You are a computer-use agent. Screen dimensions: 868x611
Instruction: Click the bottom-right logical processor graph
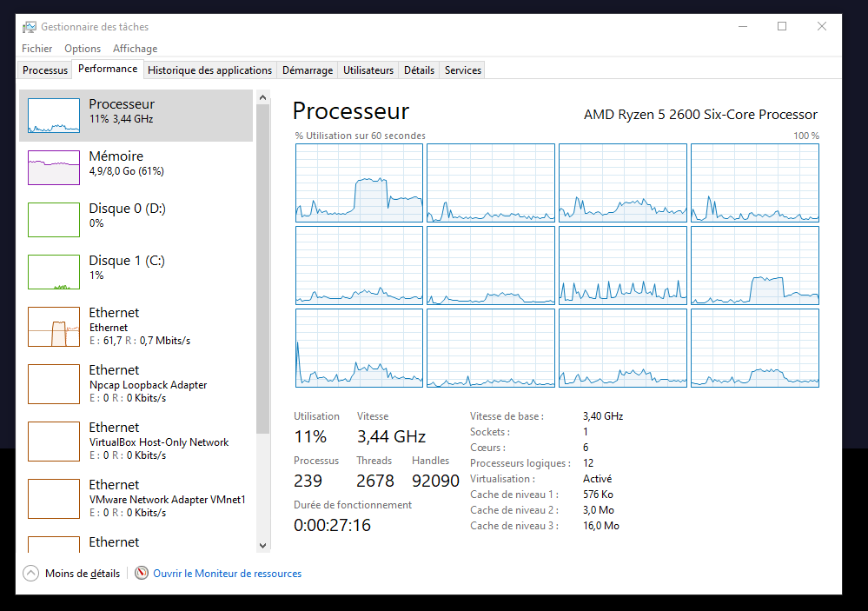pyautogui.click(x=755, y=348)
